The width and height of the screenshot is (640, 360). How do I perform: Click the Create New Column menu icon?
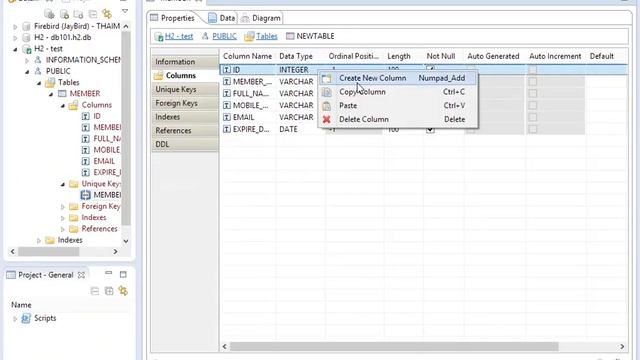327,78
